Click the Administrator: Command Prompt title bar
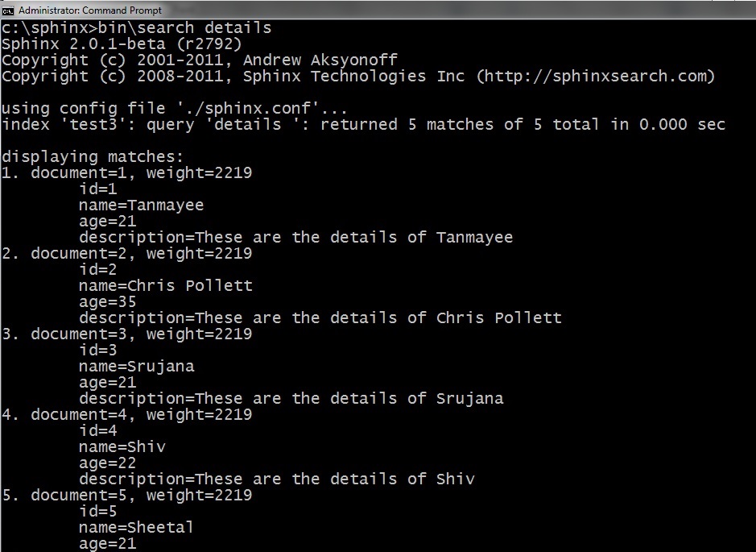Image resolution: width=756 pixels, height=552 pixels. [378, 10]
